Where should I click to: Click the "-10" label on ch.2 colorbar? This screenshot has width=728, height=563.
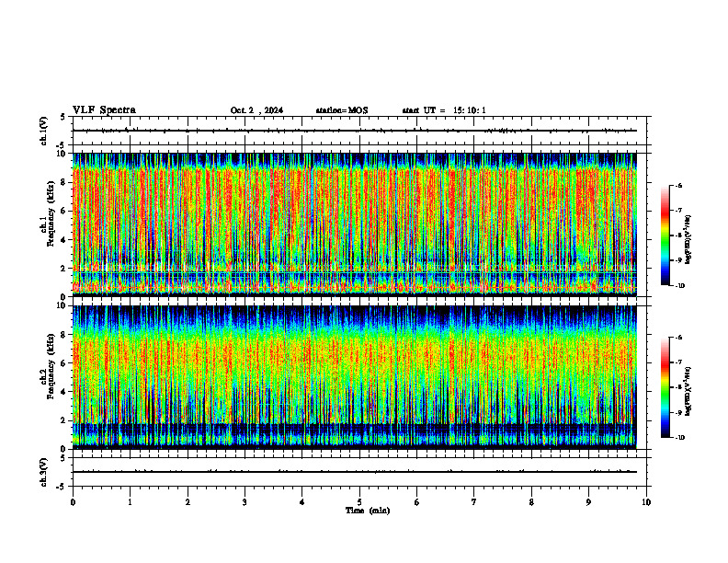pos(680,437)
